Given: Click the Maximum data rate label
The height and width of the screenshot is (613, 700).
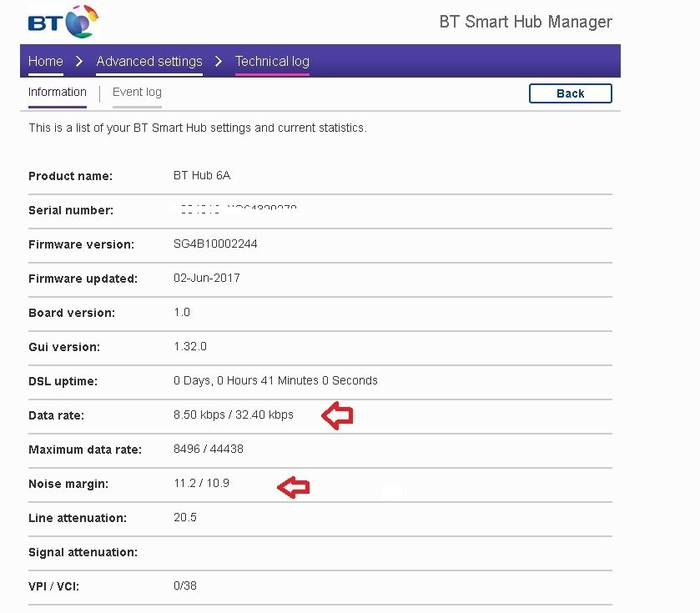Looking at the screenshot, I should pos(85,450).
